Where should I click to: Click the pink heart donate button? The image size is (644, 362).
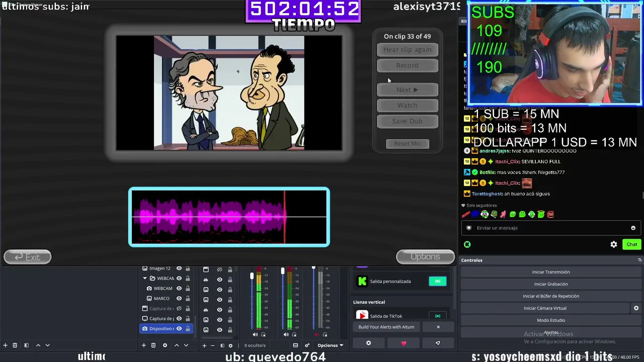(x=403, y=343)
